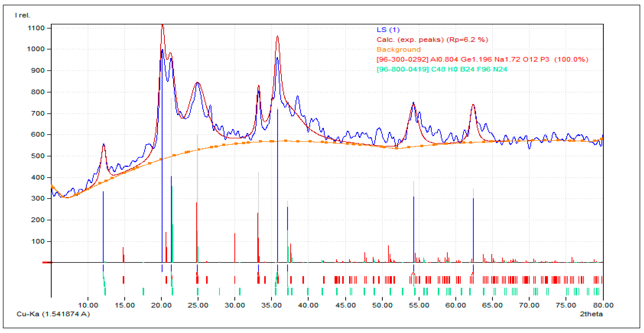
Task: Click the red reference line at 30 degrees
Action: coord(235,247)
